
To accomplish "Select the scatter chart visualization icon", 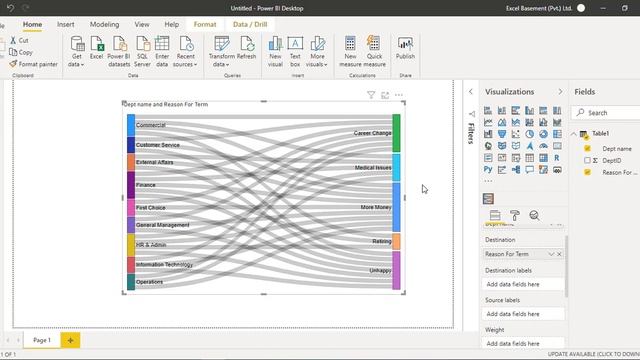I will 516,134.
